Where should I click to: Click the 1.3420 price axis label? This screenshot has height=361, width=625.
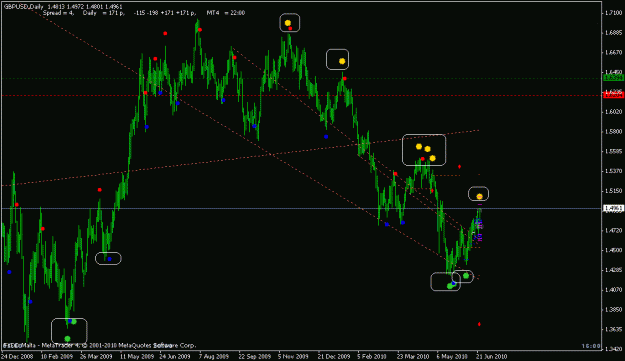pos(613,349)
